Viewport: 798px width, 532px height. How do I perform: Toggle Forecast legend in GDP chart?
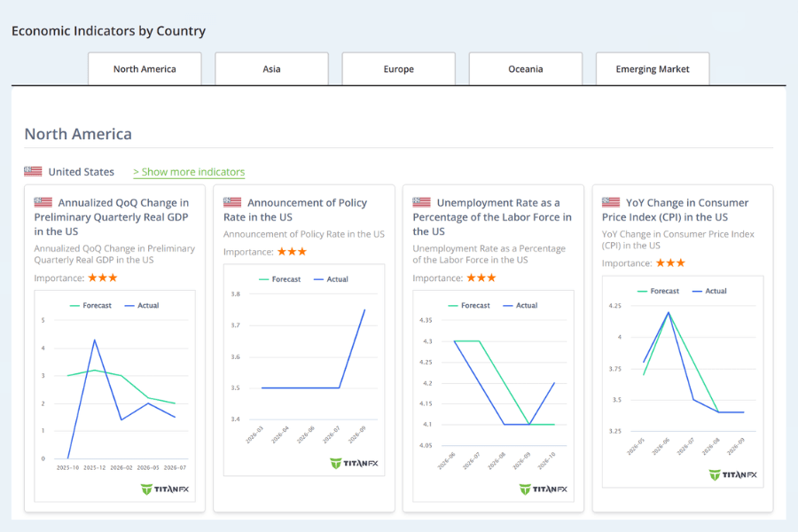[90, 305]
